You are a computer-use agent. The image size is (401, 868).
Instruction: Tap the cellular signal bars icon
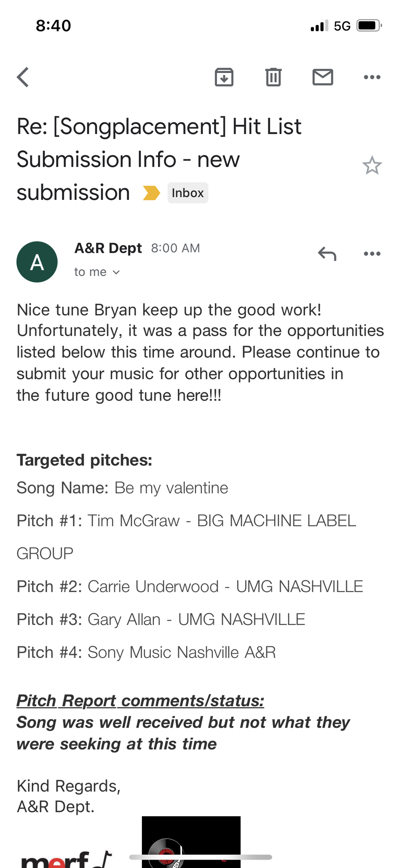click(320, 26)
